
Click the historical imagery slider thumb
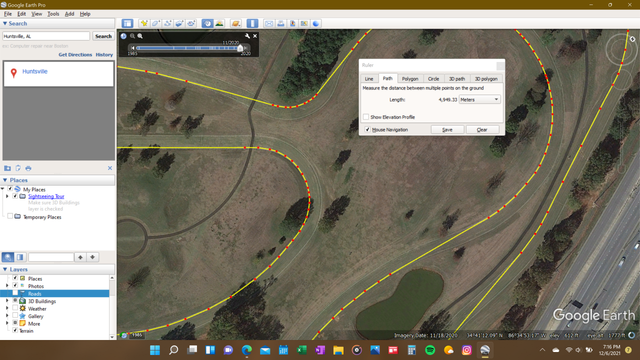pos(240,48)
